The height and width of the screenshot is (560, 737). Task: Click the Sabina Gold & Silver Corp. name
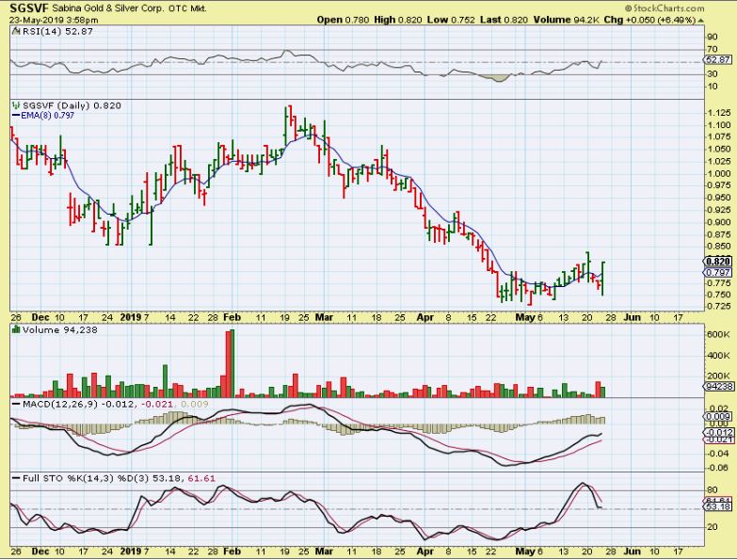(x=102, y=8)
